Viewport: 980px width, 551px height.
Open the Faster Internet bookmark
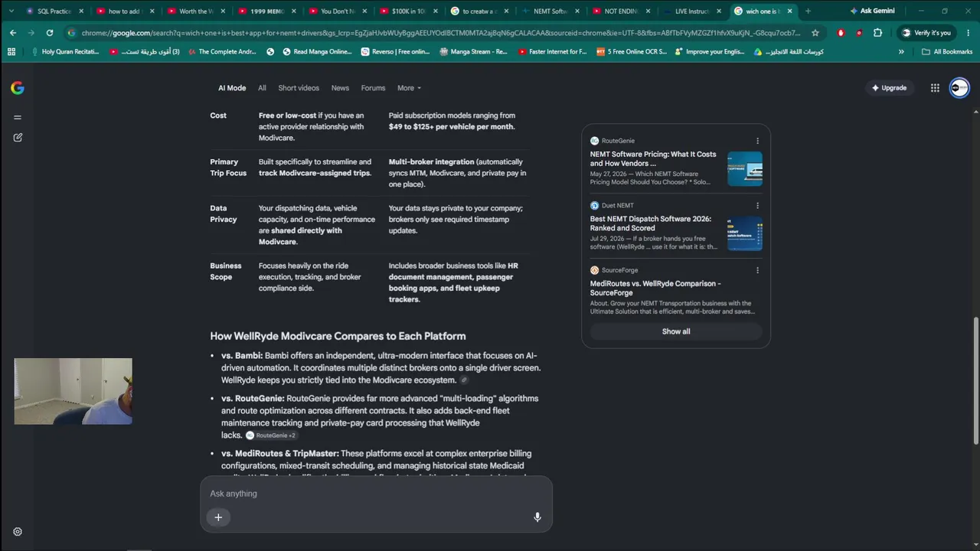tap(552, 52)
